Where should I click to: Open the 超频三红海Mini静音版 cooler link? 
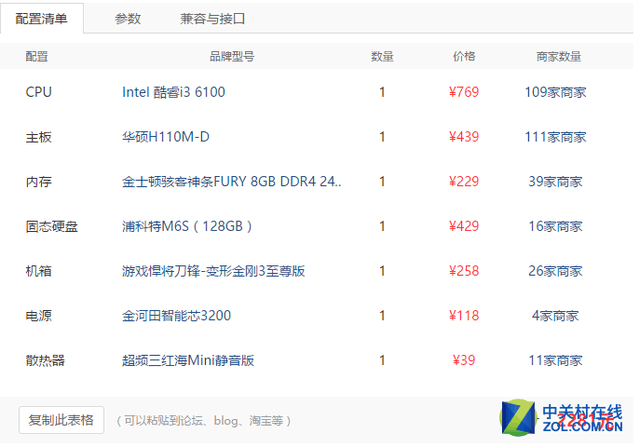click(x=188, y=360)
